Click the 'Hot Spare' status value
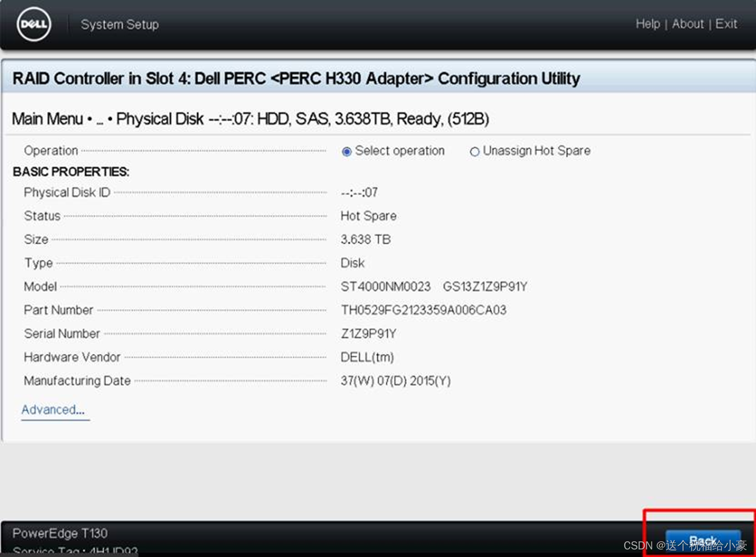This screenshot has height=557, width=756. tap(368, 216)
